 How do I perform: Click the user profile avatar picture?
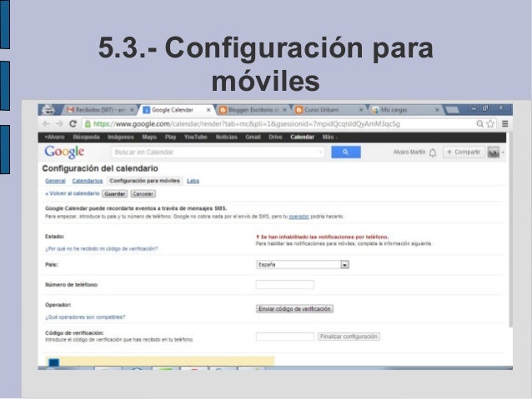(494, 152)
